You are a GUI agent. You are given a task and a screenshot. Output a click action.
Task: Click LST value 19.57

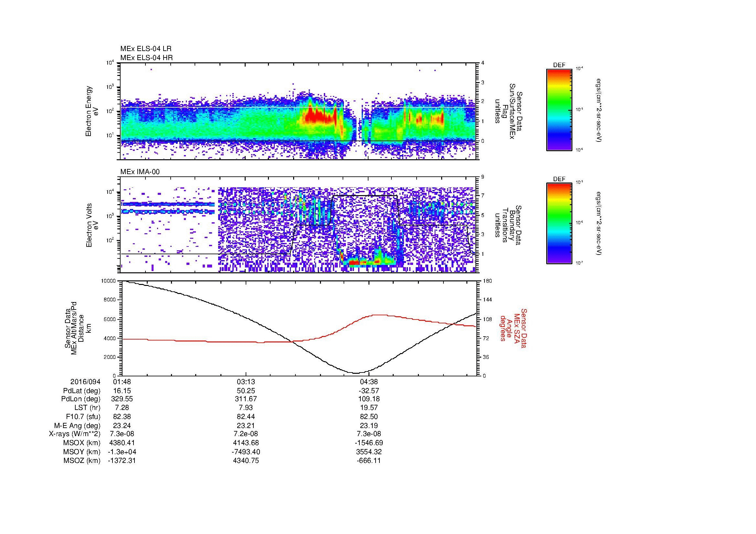tap(369, 408)
